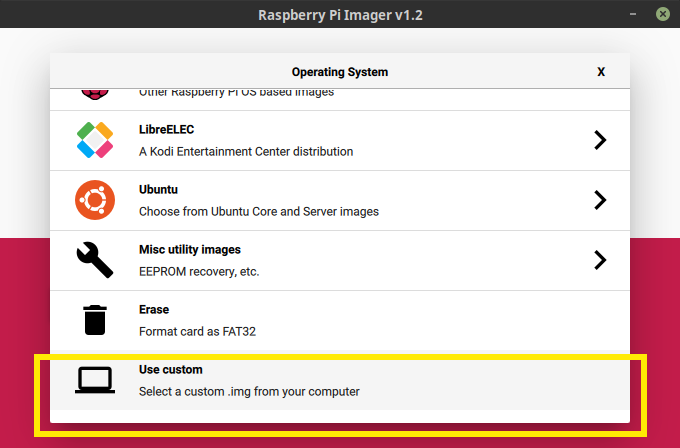
Task: Click the 'Raspberry Pi Imager v1.2' window title
Action: pyautogui.click(x=340, y=15)
